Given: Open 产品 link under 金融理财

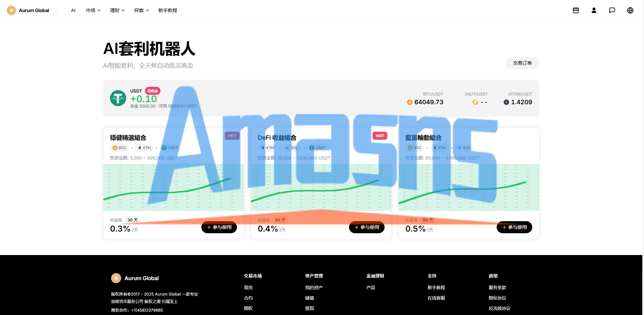Looking at the screenshot, I should point(371,288).
